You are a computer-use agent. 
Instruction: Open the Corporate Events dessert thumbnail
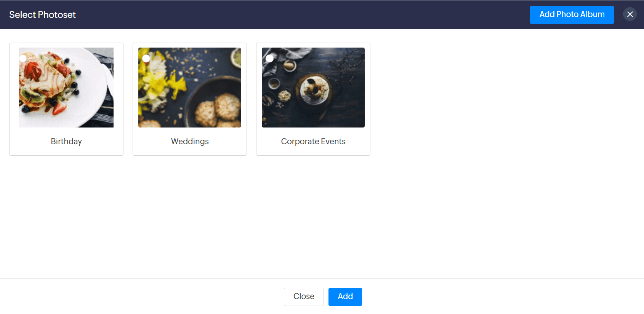(313, 88)
